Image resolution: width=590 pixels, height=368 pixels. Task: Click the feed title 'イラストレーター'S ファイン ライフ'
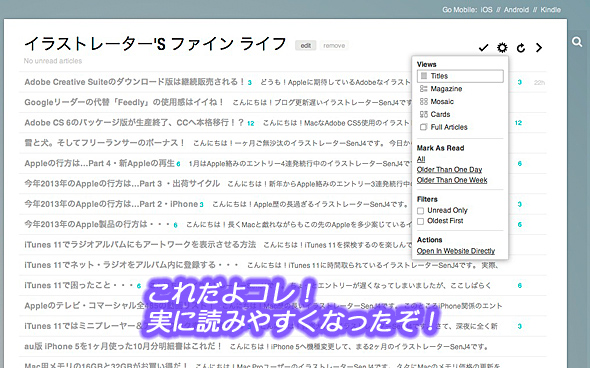[x=155, y=44]
